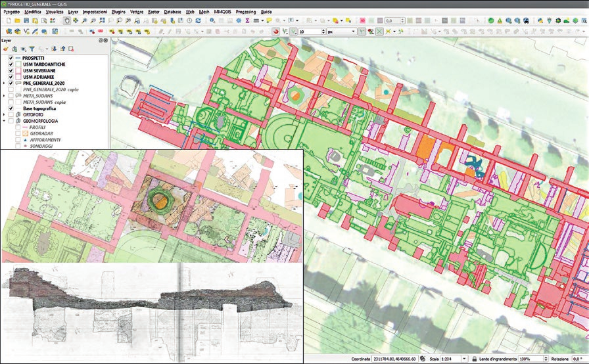The height and width of the screenshot is (364, 589).
Task: Open the Raster menu
Action: pos(154,12)
